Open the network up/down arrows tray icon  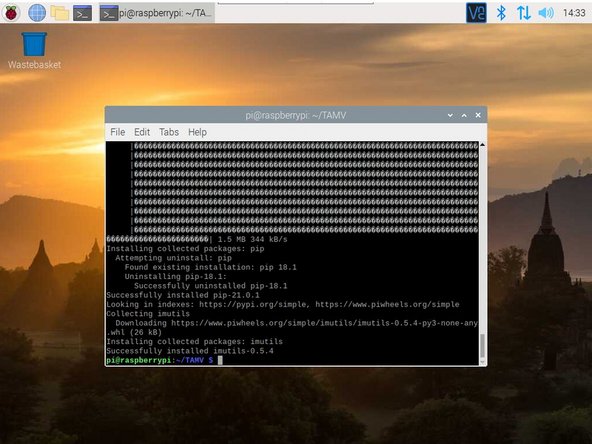click(x=523, y=13)
